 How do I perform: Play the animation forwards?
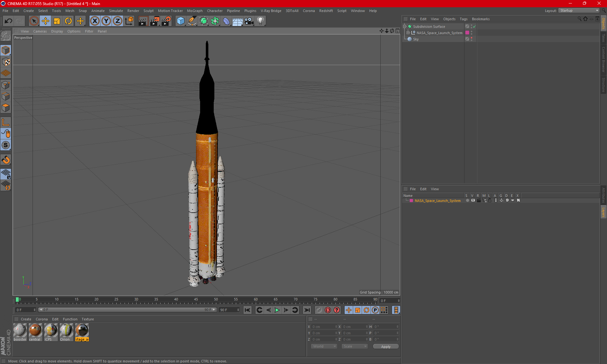click(277, 310)
